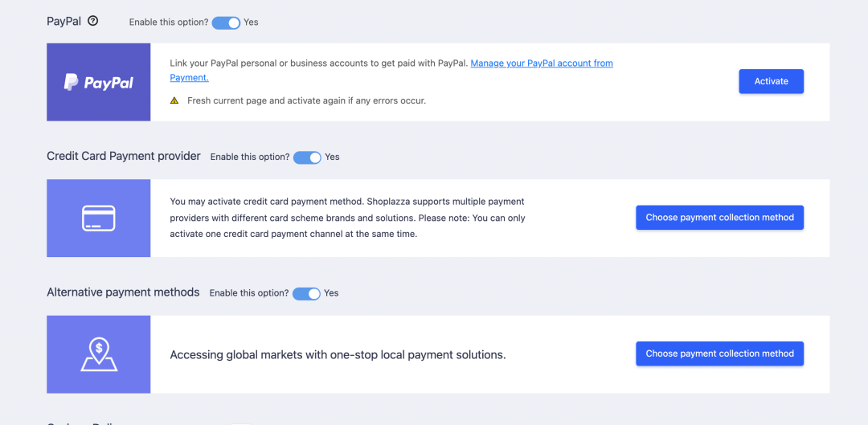Click the Shoplazza credit card description text
This screenshot has height=425, width=868.
pyautogui.click(x=348, y=218)
